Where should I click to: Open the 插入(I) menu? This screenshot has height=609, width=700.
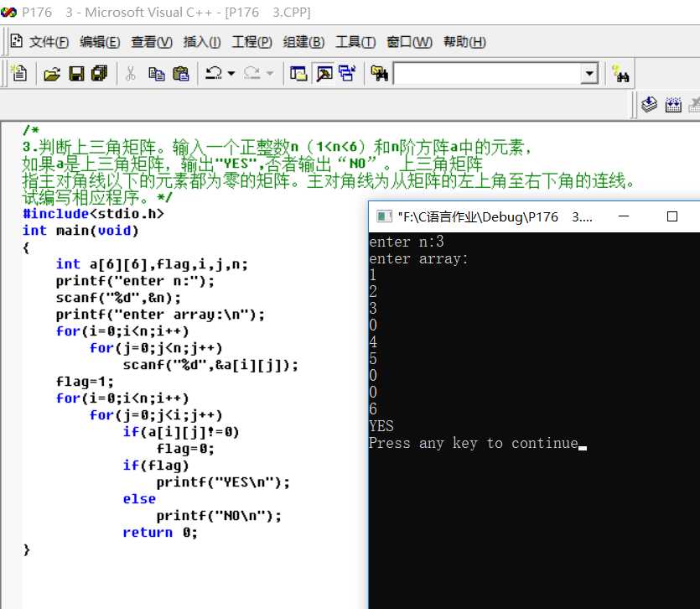(x=202, y=42)
